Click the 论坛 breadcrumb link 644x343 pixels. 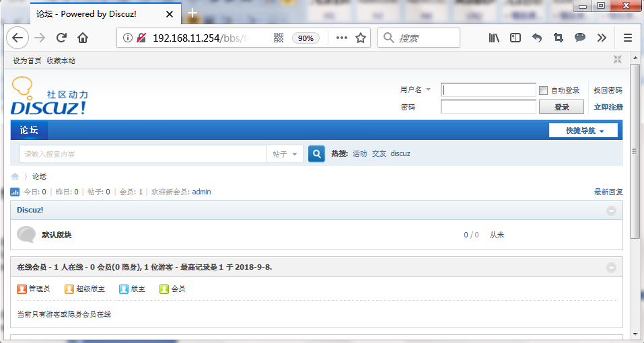pyautogui.click(x=40, y=176)
